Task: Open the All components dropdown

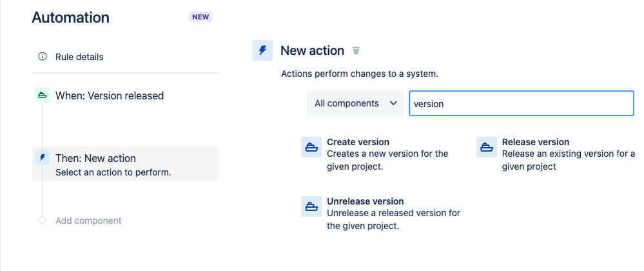Action: click(x=355, y=103)
